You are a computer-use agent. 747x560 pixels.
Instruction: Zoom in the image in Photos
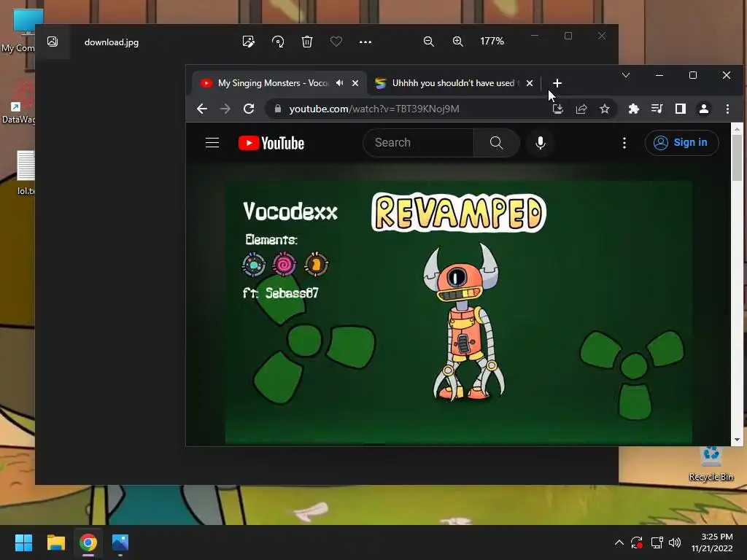(x=458, y=42)
